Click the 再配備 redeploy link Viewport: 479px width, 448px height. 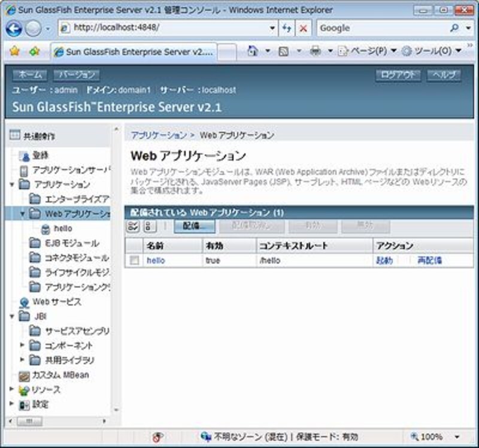(x=429, y=261)
